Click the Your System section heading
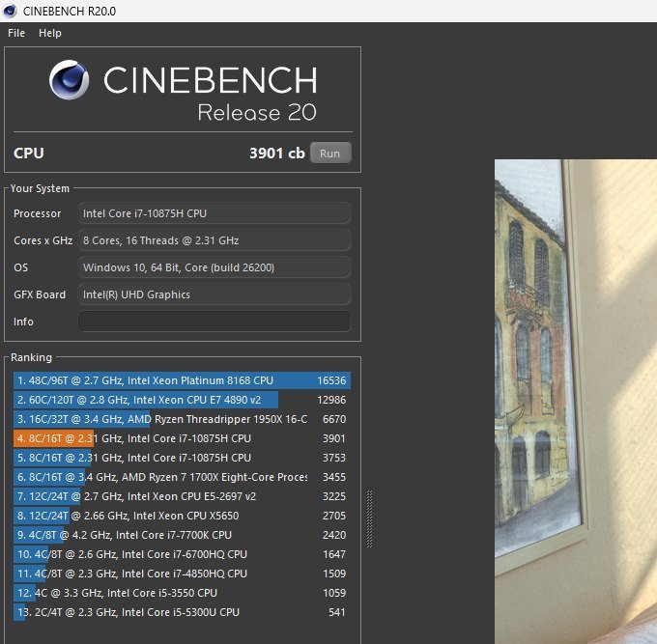657x644 pixels. [x=40, y=188]
